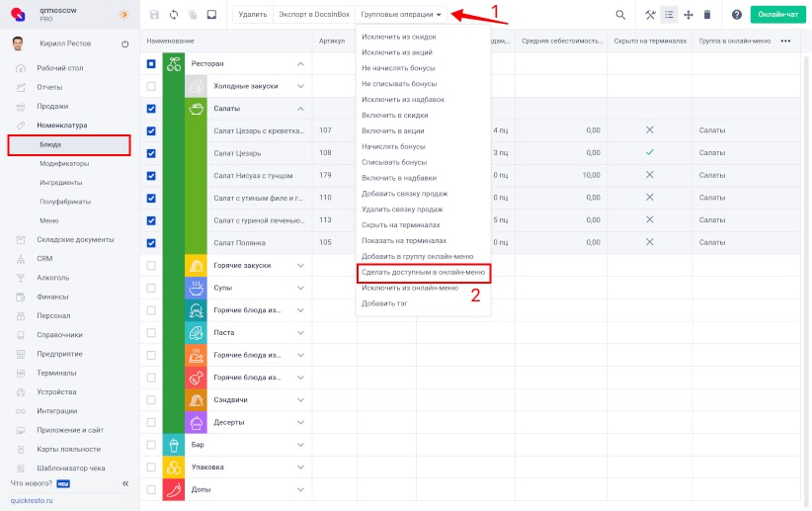Expand the Бар chevron
Image resolution: width=812 pixels, height=511 pixels.
[x=300, y=445]
